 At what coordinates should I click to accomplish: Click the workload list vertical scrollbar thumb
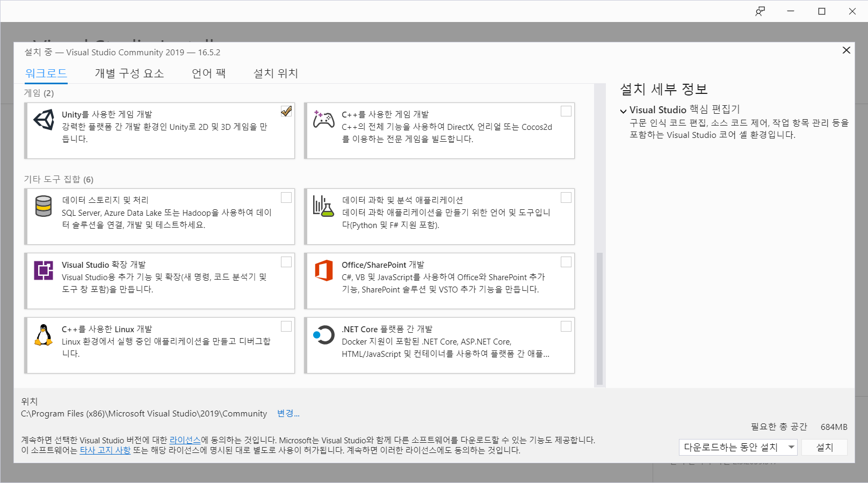coord(599,319)
